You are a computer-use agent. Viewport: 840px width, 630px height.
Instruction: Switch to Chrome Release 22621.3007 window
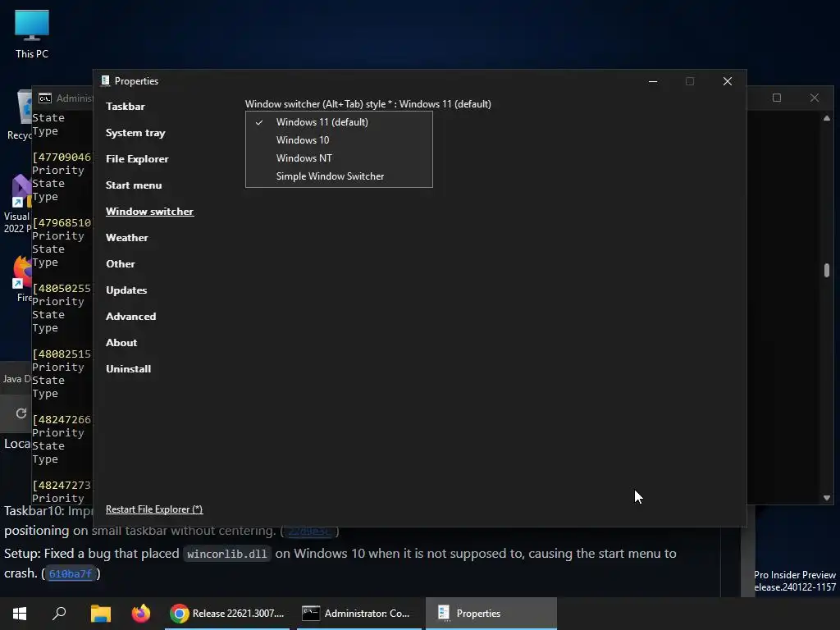point(227,614)
